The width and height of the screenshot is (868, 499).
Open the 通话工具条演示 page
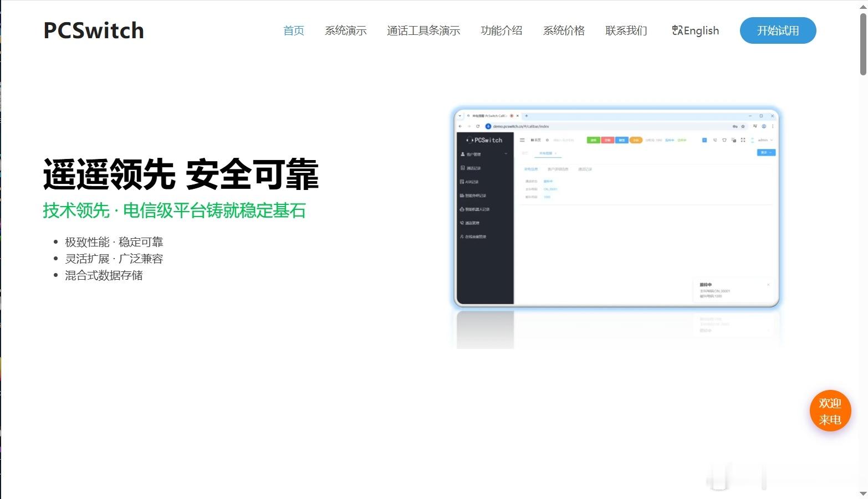coord(423,30)
